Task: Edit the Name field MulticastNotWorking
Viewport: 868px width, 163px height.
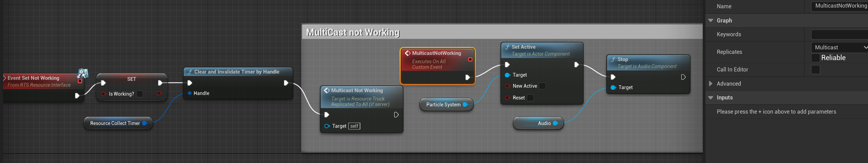Action: 840,6
